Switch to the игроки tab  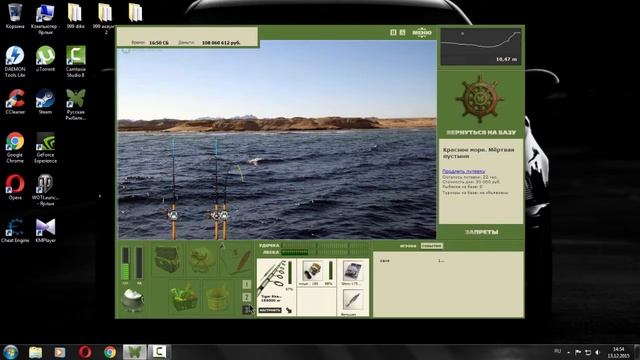408,246
